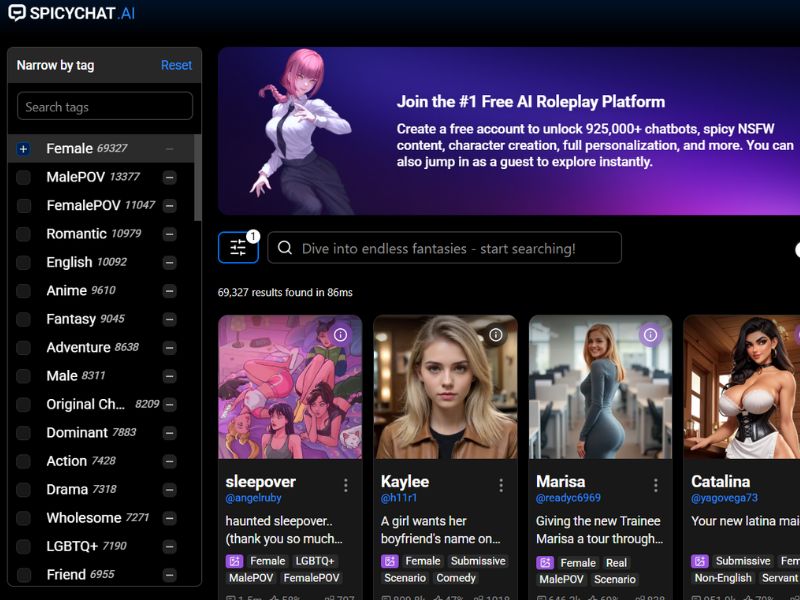The width and height of the screenshot is (800, 600).
Task: Click the chatbot search box
Action: click(x=444, y=248)
